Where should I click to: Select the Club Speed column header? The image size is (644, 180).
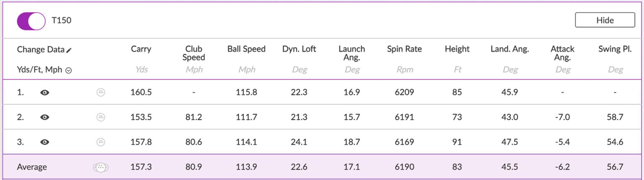(194, 53)
